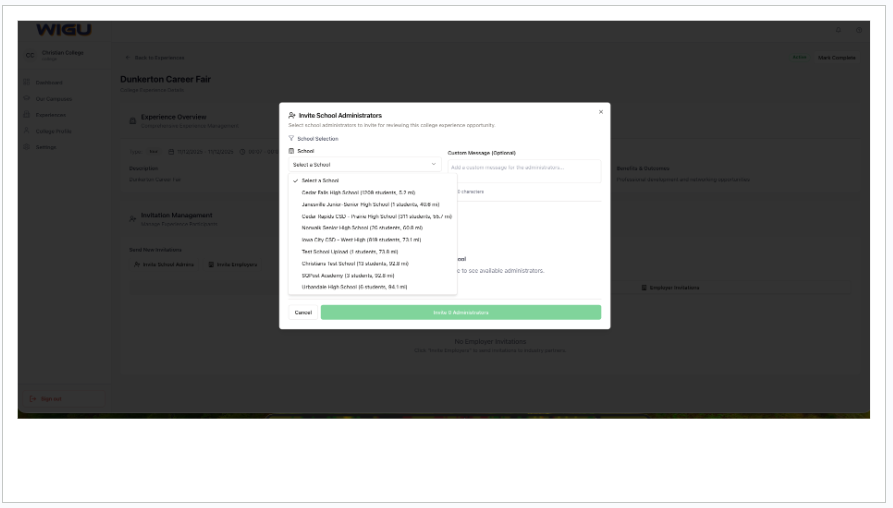Click the Dashboard icon in sidebar
The height and width of the screenshot is (508, 893).
[27, 83]
